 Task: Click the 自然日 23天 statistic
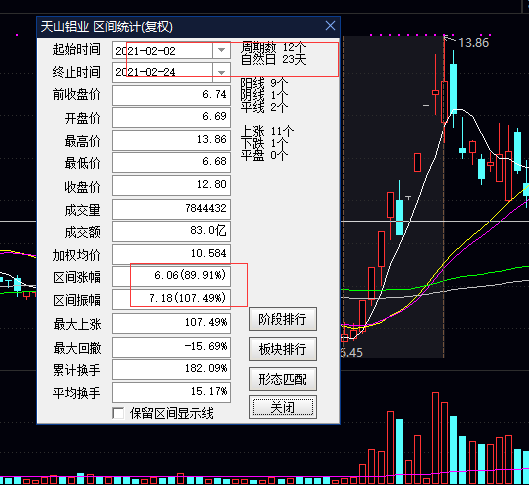click(x=273, y=59)
